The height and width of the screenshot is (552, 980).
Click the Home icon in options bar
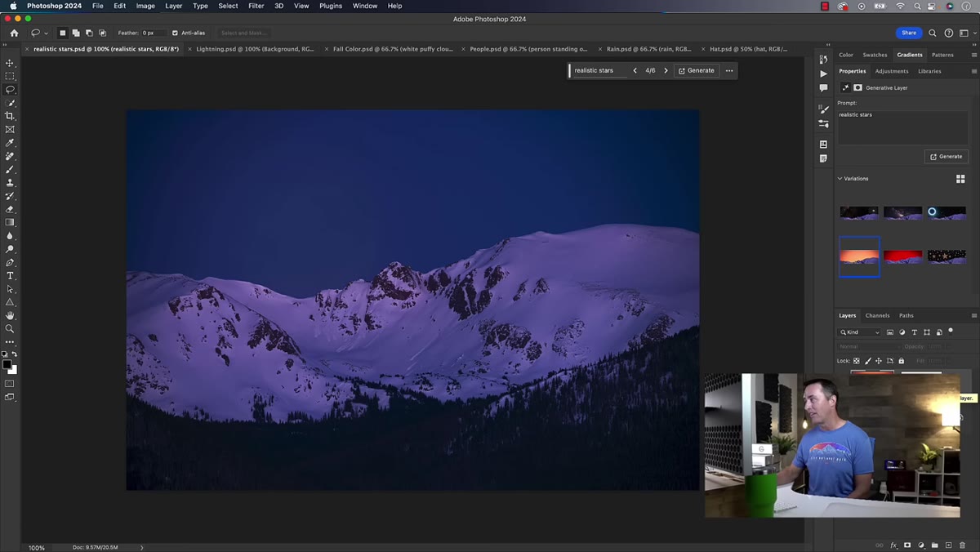[x=14, y=33]
